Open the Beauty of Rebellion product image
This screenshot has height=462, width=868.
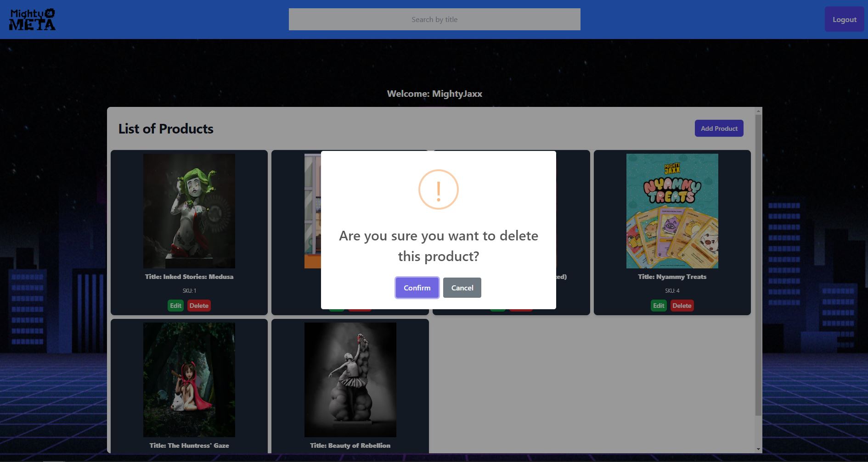pos(350,380)
